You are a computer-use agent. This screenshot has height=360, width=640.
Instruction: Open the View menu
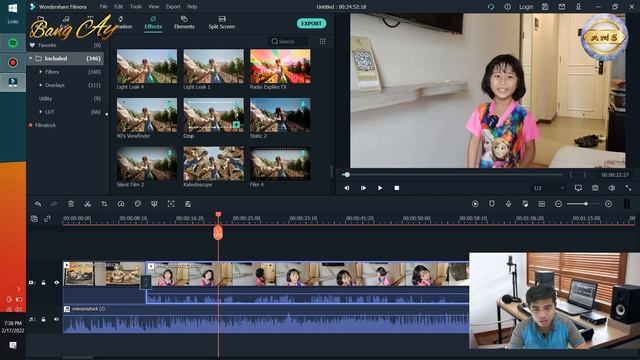153,7
